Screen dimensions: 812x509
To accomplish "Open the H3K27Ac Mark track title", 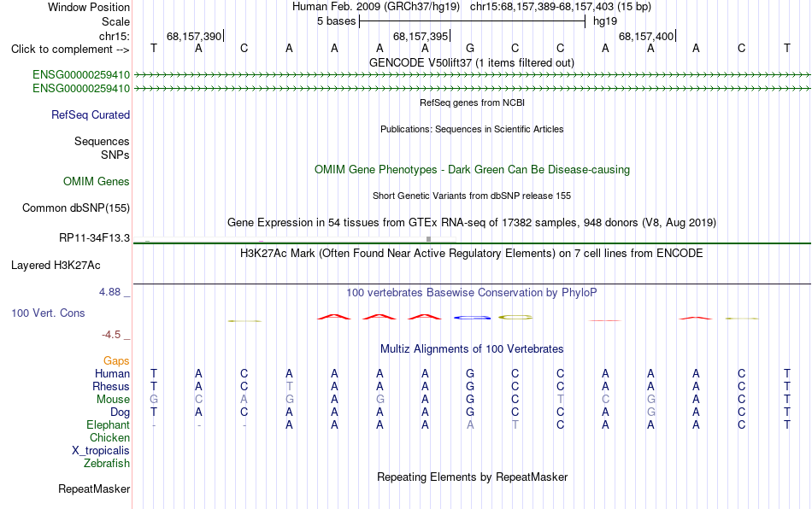I will [x=472, y=253].
